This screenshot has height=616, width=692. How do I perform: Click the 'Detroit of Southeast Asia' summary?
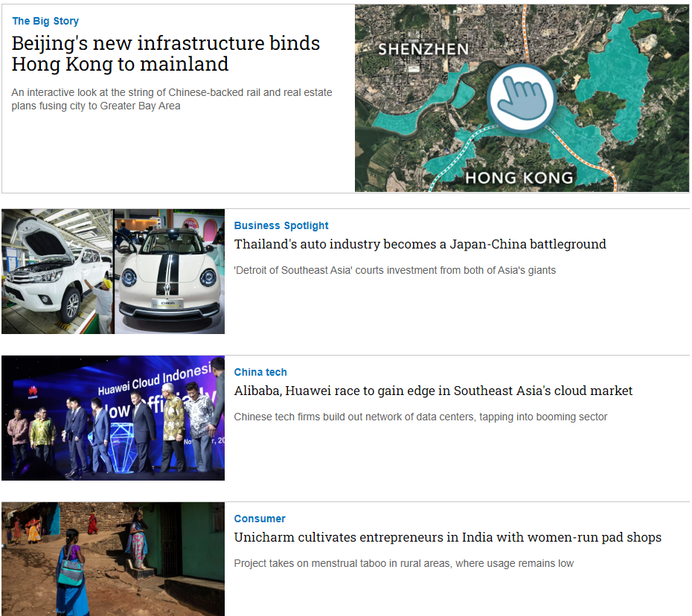pos(394,270)
